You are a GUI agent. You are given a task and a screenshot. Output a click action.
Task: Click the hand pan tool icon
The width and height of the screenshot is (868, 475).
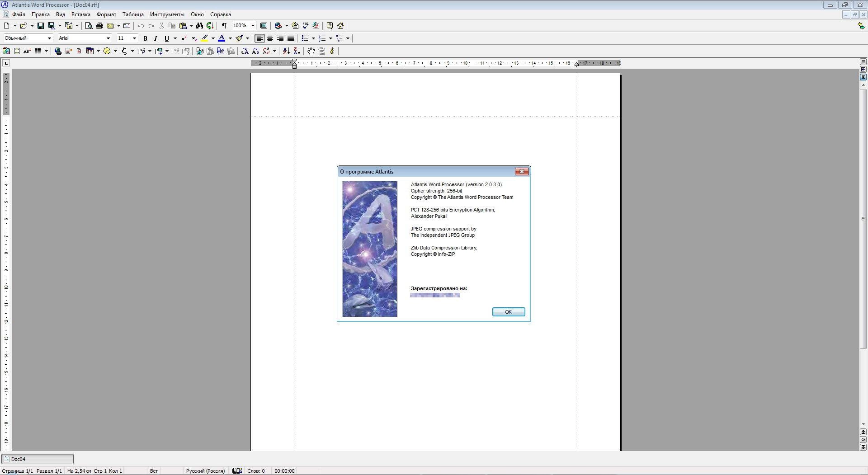[x=311, y=51]
